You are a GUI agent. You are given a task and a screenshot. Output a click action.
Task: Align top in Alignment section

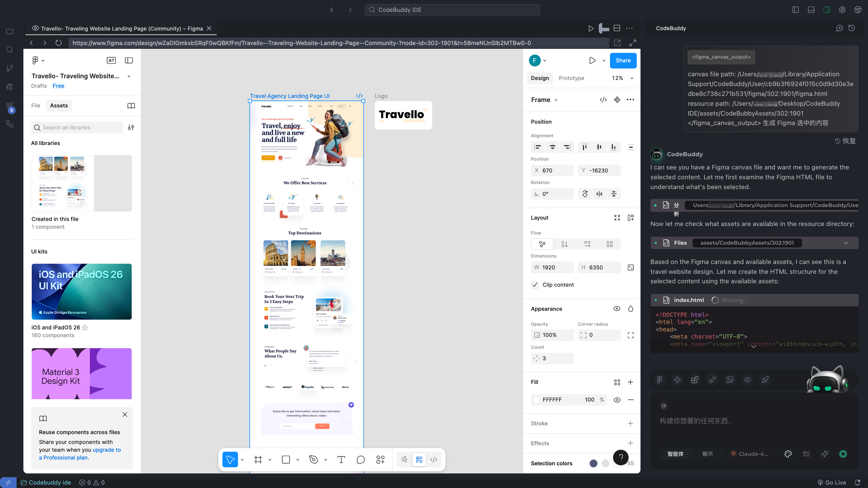point(585,147)
